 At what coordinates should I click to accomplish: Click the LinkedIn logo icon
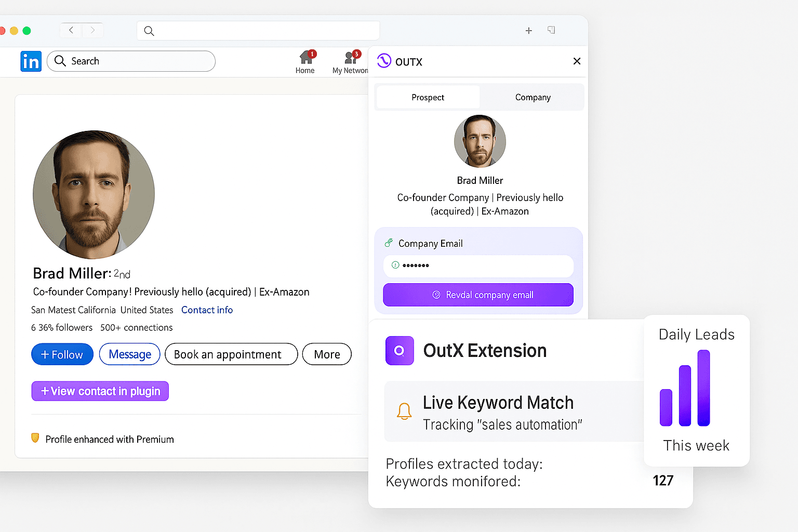(x=31, y=61)
